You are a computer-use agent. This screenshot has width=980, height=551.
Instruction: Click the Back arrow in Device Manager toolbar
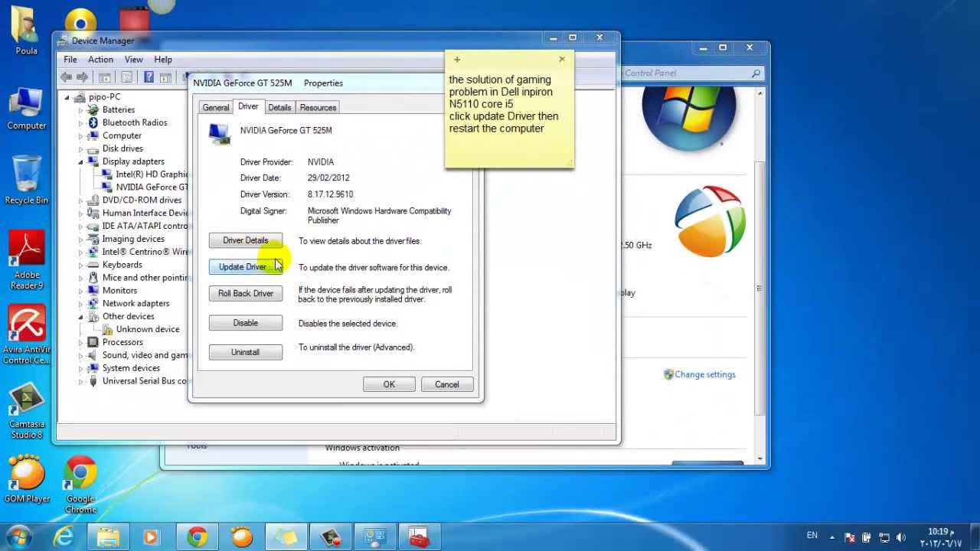(67, 77)
